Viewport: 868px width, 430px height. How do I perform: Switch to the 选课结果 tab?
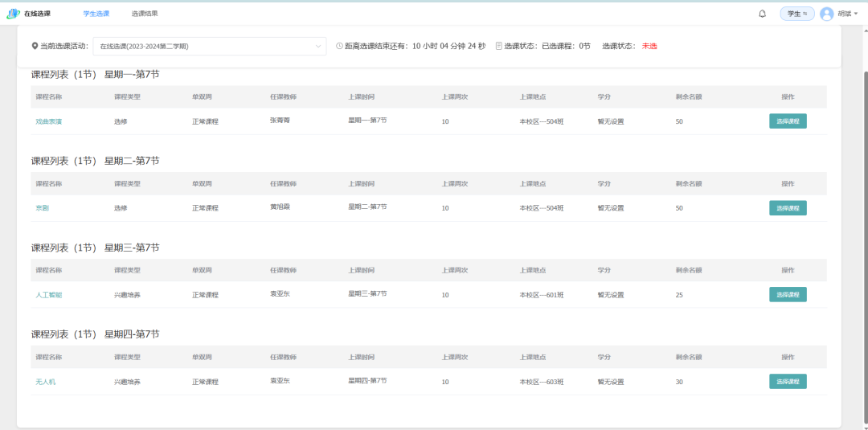pyautogui.click(x=145, y=14)
